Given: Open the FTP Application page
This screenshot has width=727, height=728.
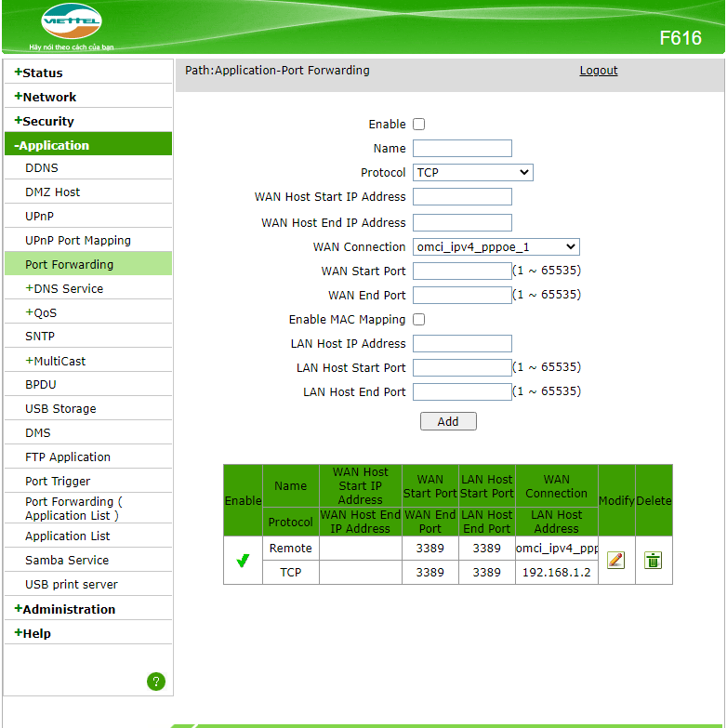Looking at the screenshot, I should pos(68,457).
